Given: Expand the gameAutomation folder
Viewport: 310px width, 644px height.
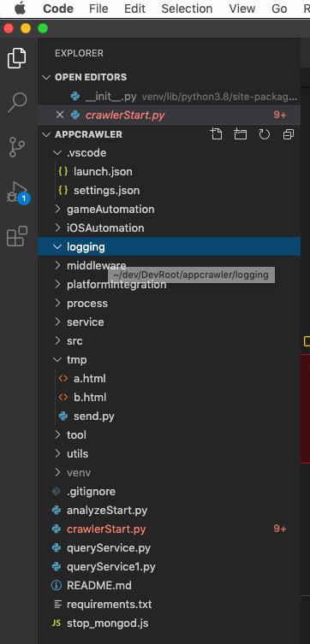Looking at the screenshot, I should click(x=57, y=209).
